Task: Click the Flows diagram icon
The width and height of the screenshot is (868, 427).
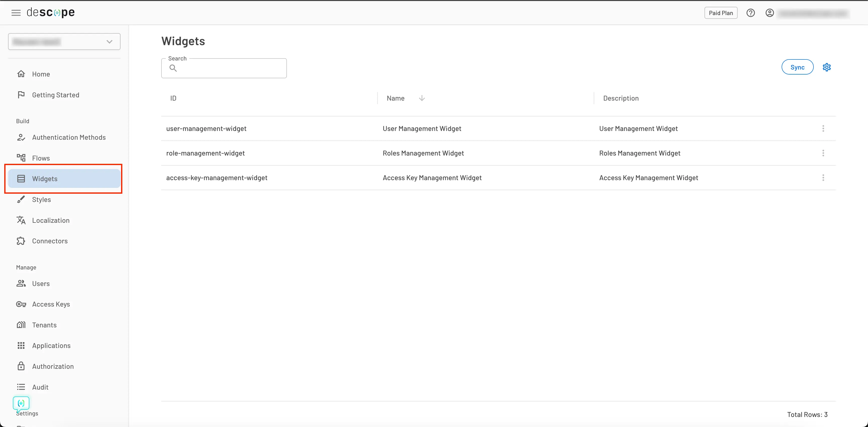Action: pos(21,158)
